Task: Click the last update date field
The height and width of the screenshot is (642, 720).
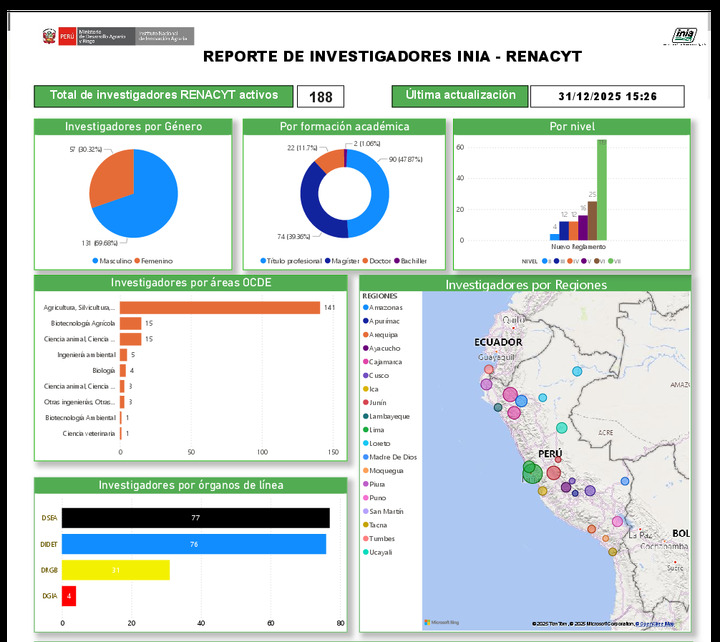Action: coord(607,97)
